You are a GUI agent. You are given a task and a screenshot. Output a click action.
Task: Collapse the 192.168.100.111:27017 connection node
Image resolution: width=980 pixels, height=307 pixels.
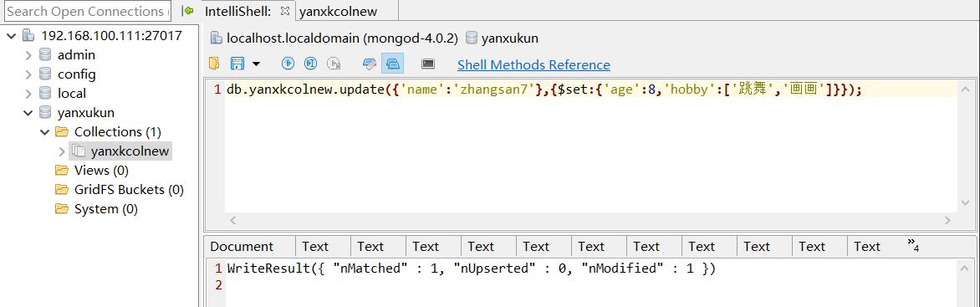tap(11, 36)
